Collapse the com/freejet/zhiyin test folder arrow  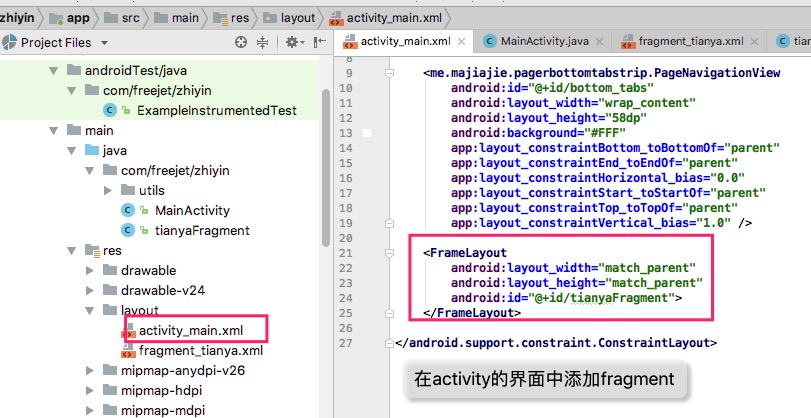click(x=71, y=91)
